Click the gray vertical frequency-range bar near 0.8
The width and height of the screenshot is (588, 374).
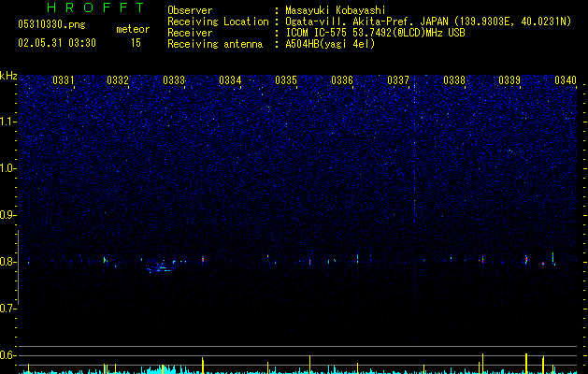18,267
